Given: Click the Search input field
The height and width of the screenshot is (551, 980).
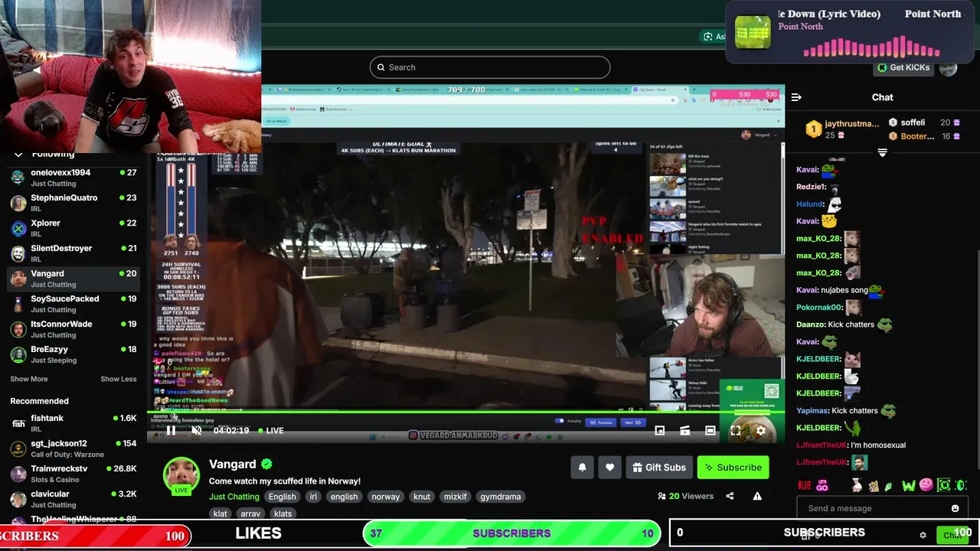Looking at the screenshot, I should (x=490, y=67).
